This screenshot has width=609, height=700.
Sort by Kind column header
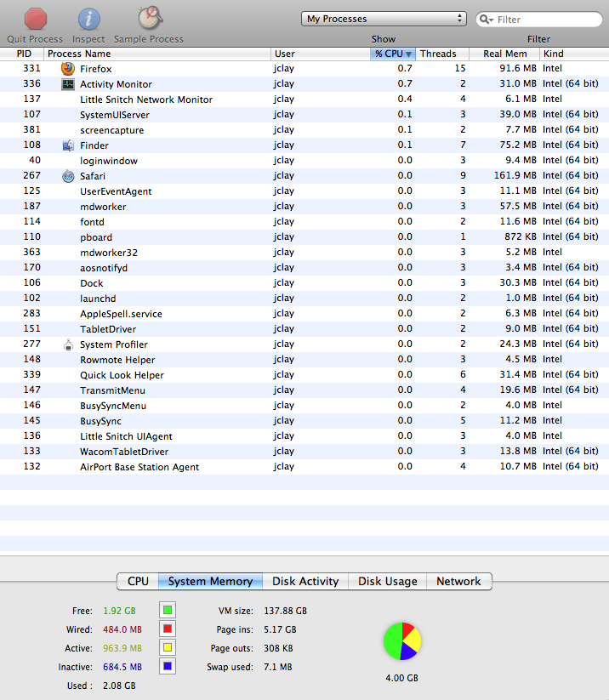coord(574,54)
